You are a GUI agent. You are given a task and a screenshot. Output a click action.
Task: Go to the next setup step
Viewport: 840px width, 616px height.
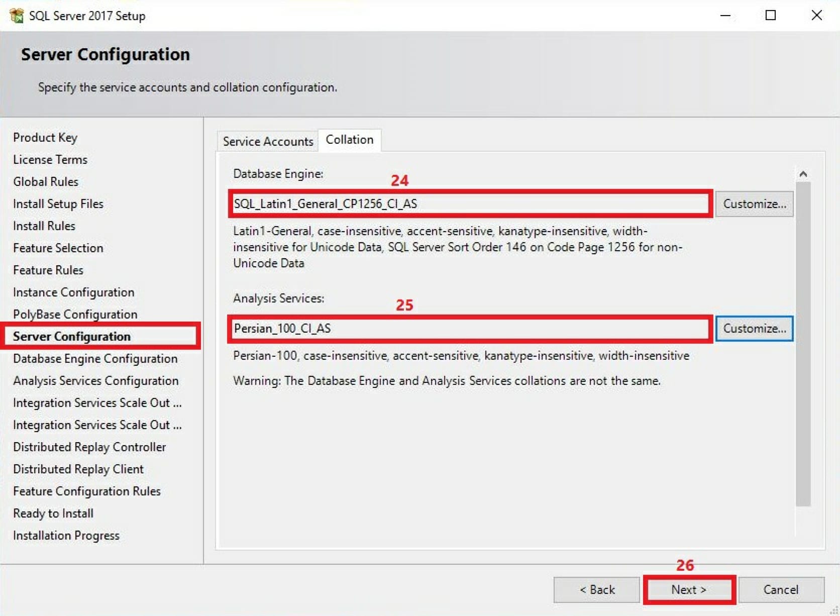point(689,589)
